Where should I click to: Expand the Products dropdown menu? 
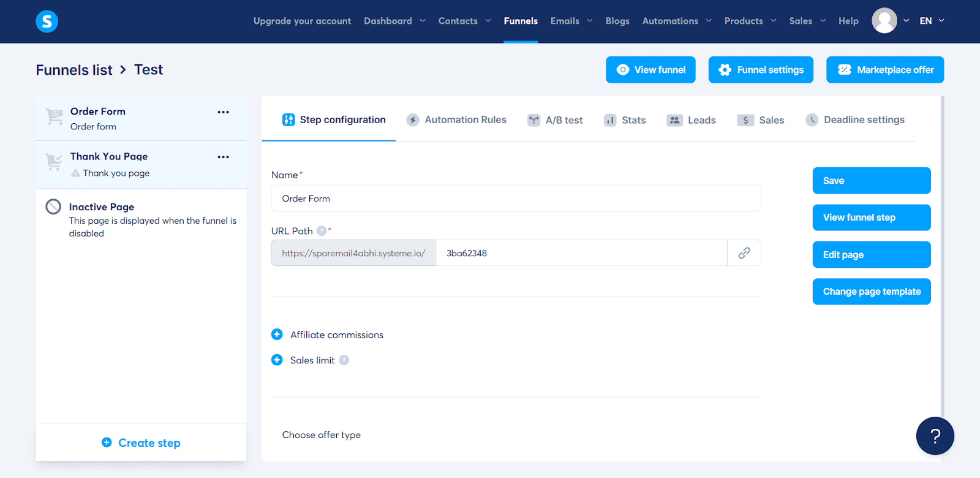pos(750,21)
